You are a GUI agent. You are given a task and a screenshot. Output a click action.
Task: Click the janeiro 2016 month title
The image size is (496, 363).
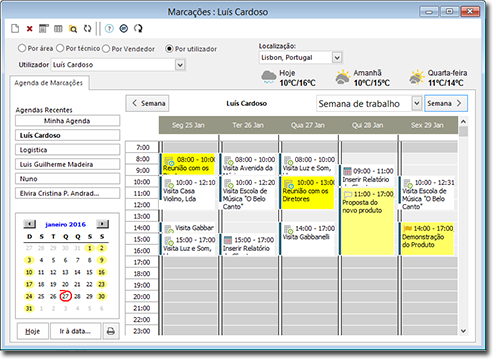pos(66,224)
